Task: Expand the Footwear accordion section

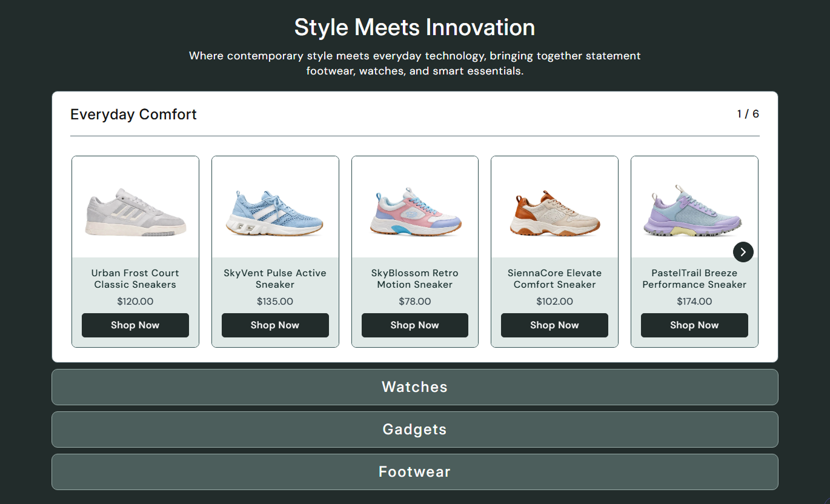Action: tap(415, 472)
